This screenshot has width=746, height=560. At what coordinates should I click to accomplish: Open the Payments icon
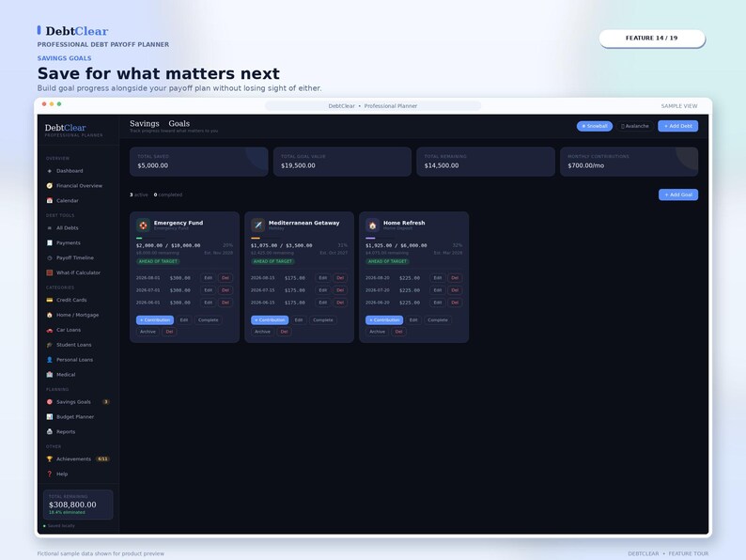pos(50,242)
